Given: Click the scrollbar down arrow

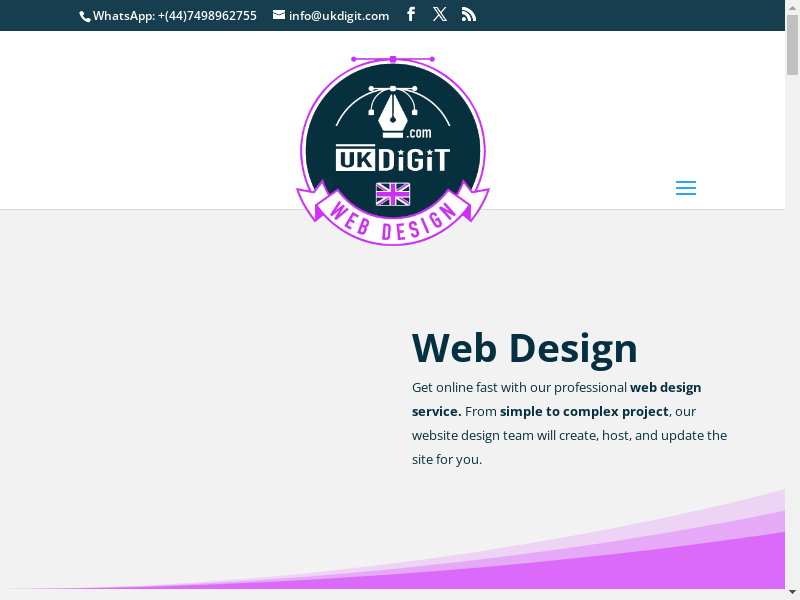Looking at the screenshot, I should (792, 591).
